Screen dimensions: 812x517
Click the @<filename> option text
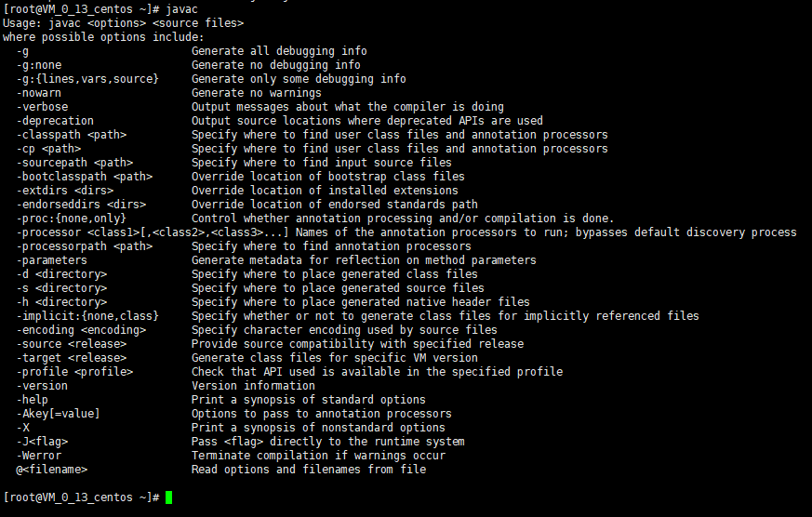coord(52,470)
